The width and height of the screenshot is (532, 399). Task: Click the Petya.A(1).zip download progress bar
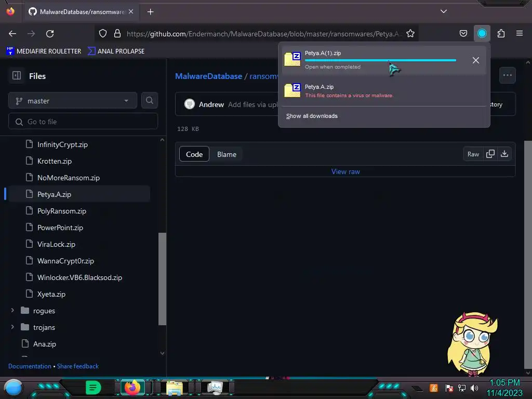tap(380, 60)
